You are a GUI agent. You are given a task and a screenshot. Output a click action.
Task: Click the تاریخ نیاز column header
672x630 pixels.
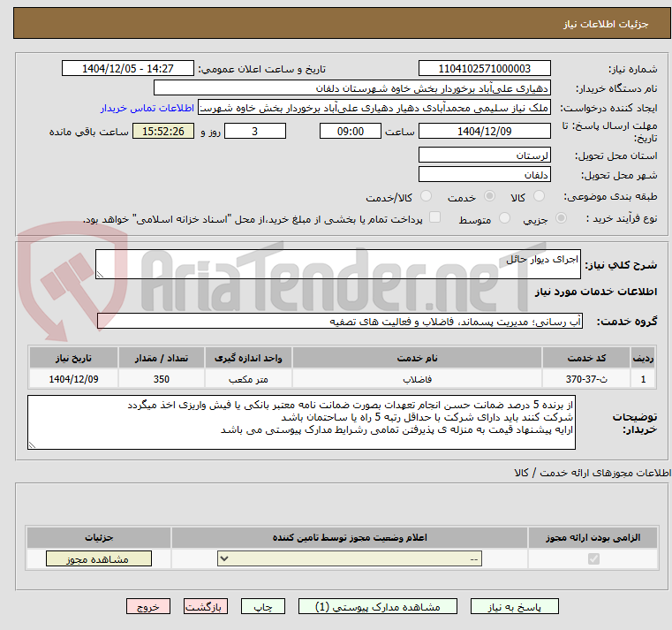pos(73,358)
